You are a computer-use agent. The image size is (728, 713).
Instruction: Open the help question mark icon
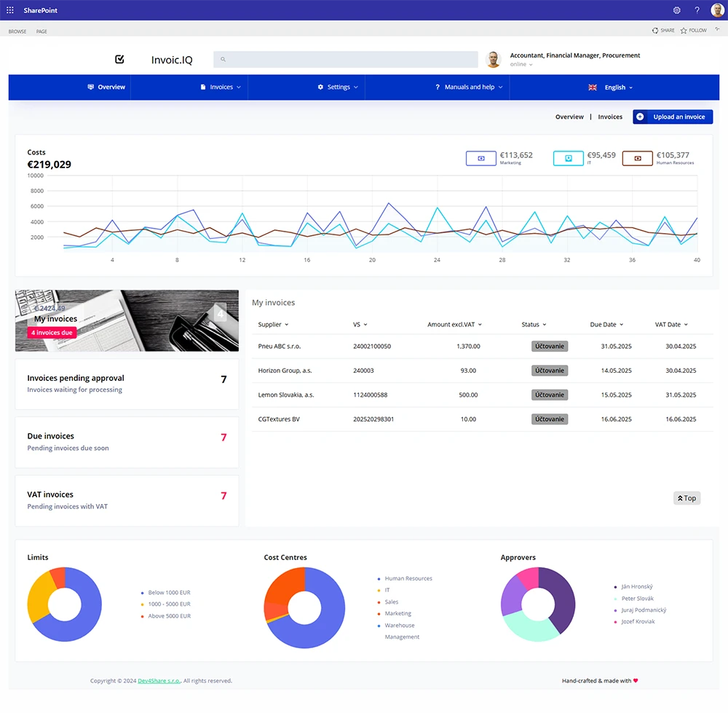[x=697, y=10]
